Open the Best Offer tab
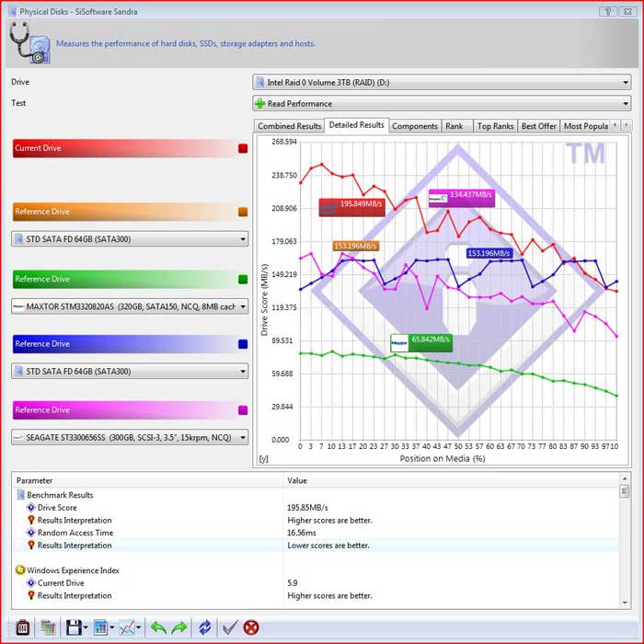 point(538,126)
